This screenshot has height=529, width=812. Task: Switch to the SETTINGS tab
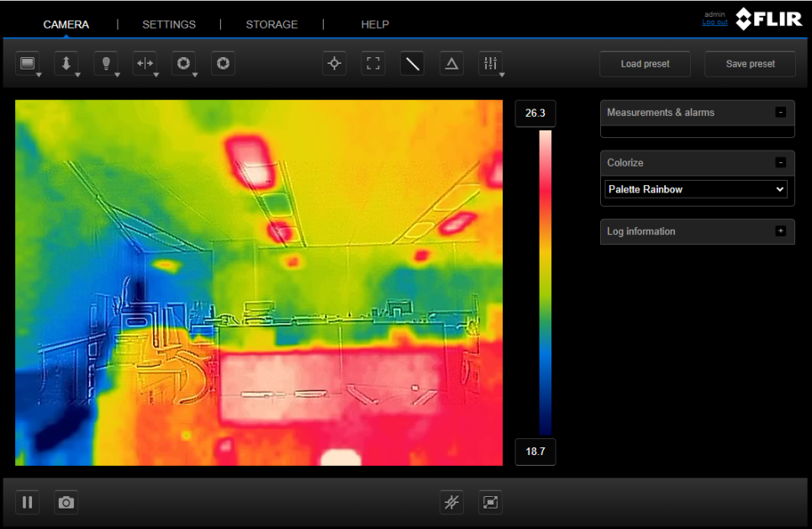click(169, 24)
